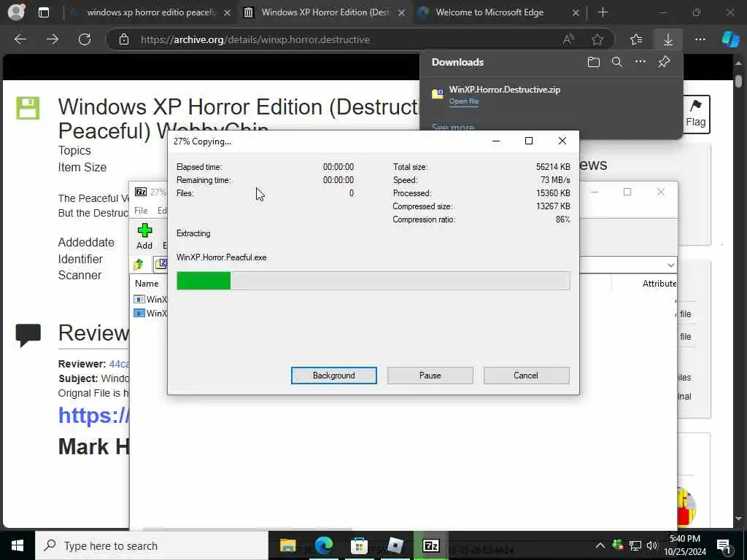Click the Background button in copying dialog

[x=333, y=376]
